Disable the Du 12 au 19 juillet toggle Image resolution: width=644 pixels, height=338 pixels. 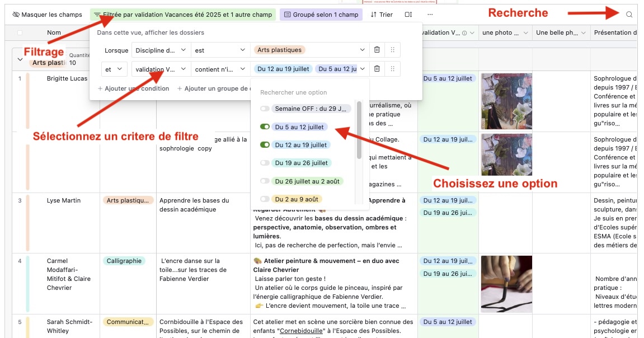point(265,145)
